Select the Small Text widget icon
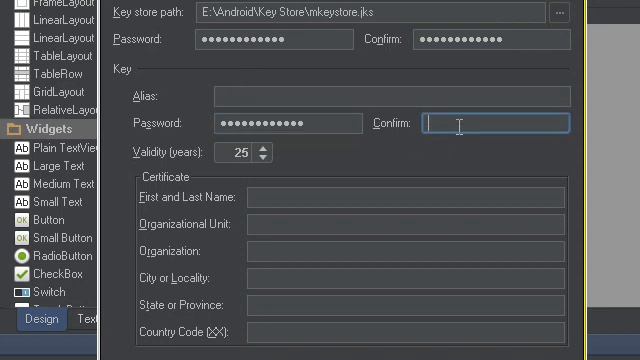 tap(22, 202)
